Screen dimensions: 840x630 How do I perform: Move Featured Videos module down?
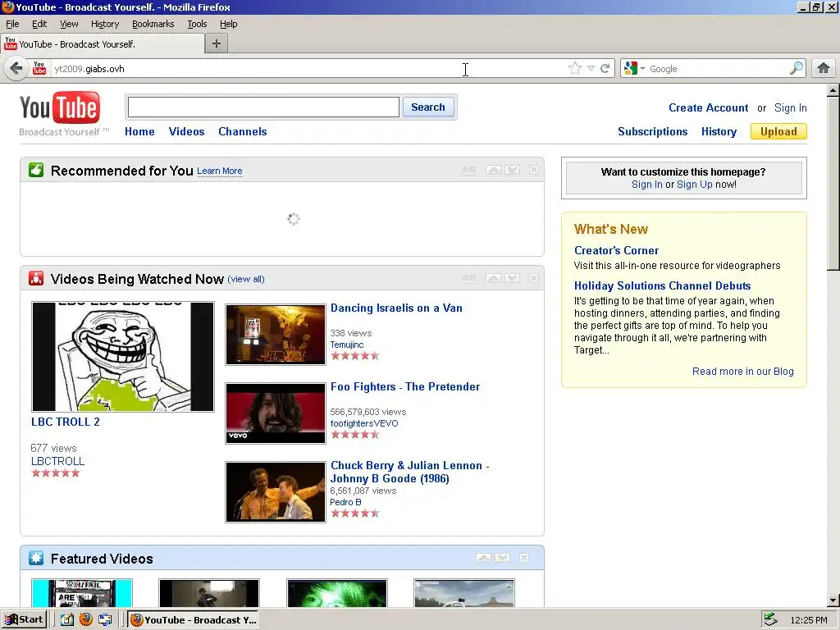[x=503, y=558]
